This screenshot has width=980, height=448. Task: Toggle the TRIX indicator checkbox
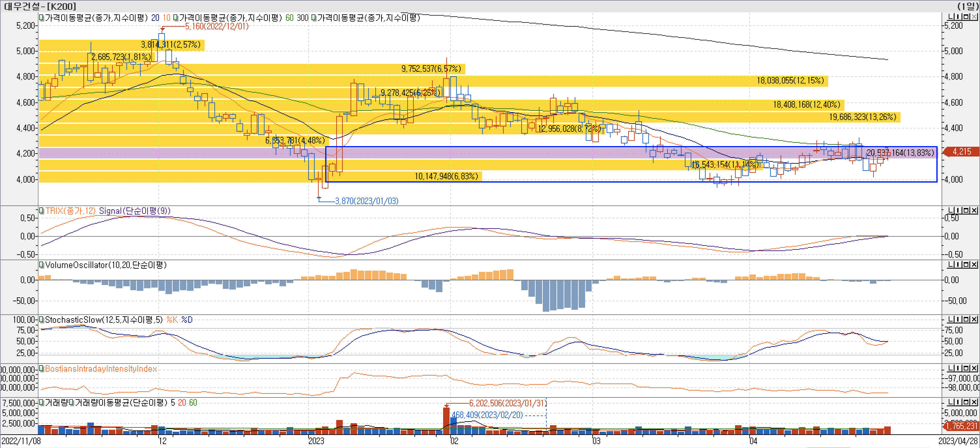click(41, 211)
